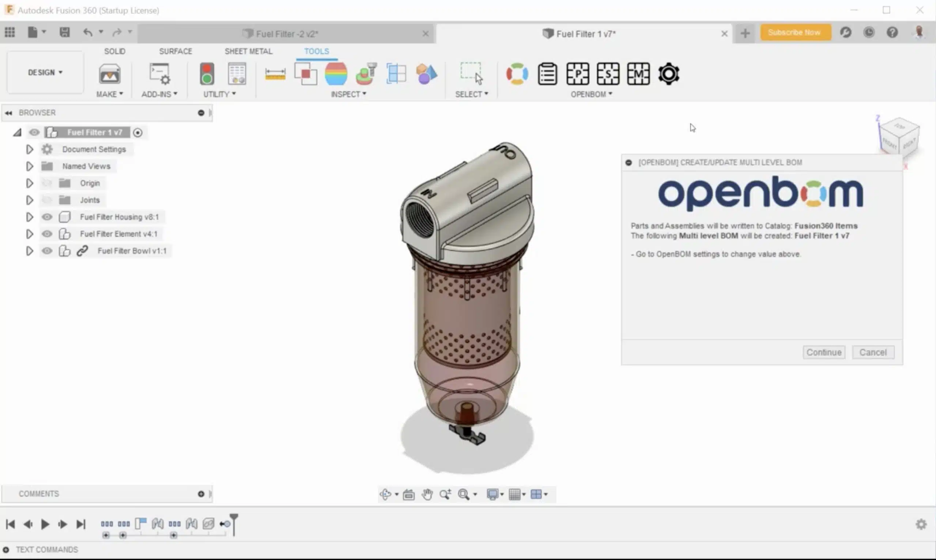Screen dimensions: 936x560
Task: Expand the Fuel Filter Bowl v1:1 node
Action: (30, 251)
